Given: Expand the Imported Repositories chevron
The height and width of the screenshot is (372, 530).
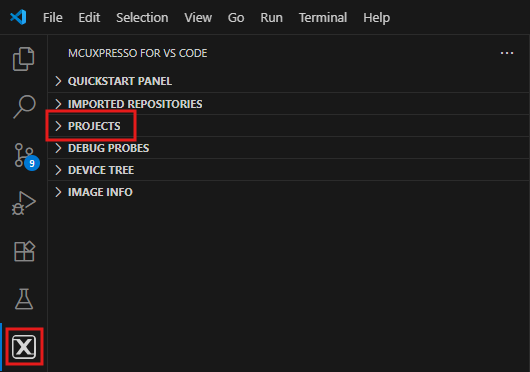Looking at the screenshot, I should pos(58,104).
